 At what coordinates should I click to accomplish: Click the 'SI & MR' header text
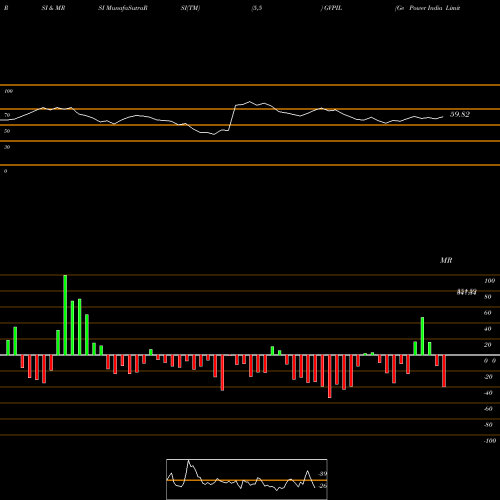53,8
